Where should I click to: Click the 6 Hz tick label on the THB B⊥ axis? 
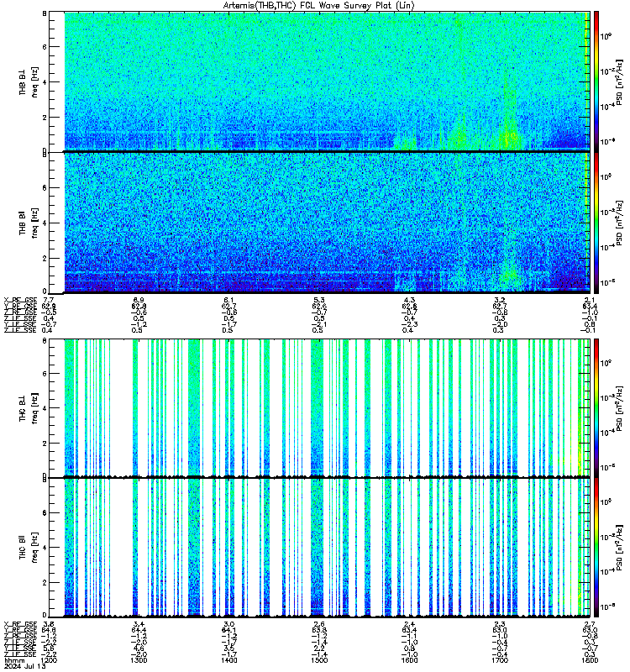(x=45, y=47)
